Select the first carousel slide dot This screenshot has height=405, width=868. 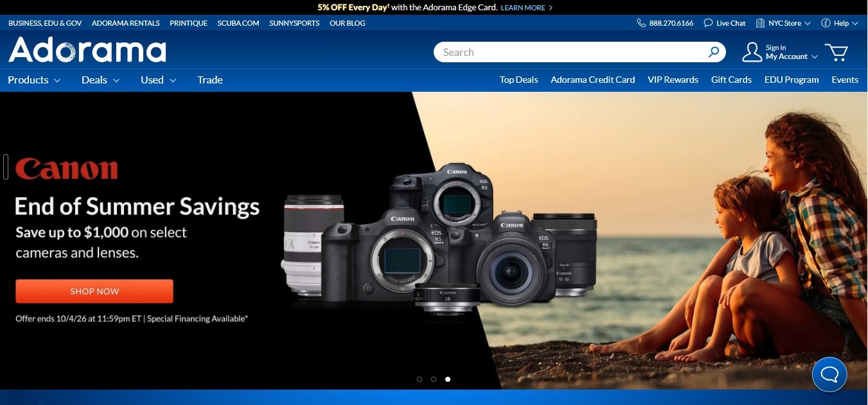point(420,379)
